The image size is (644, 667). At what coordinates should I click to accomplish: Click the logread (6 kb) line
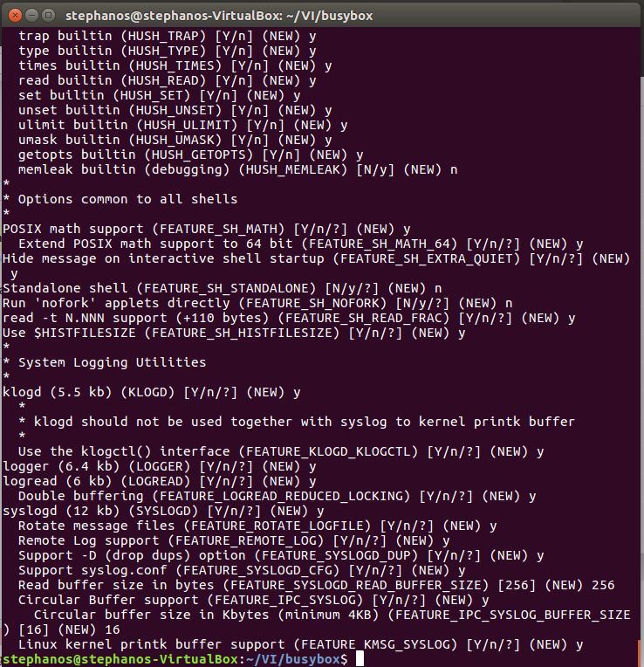click(159, 481)
